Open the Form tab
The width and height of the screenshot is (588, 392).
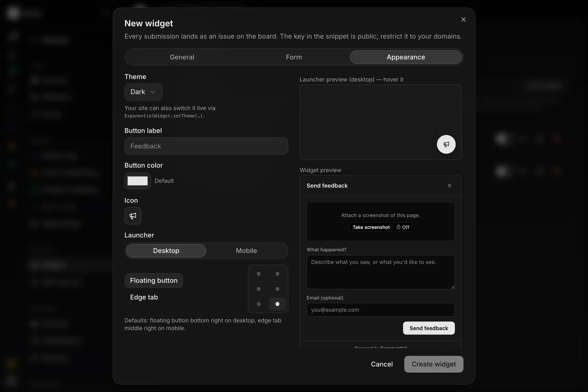pyautogui.click(x=294, y=57)
